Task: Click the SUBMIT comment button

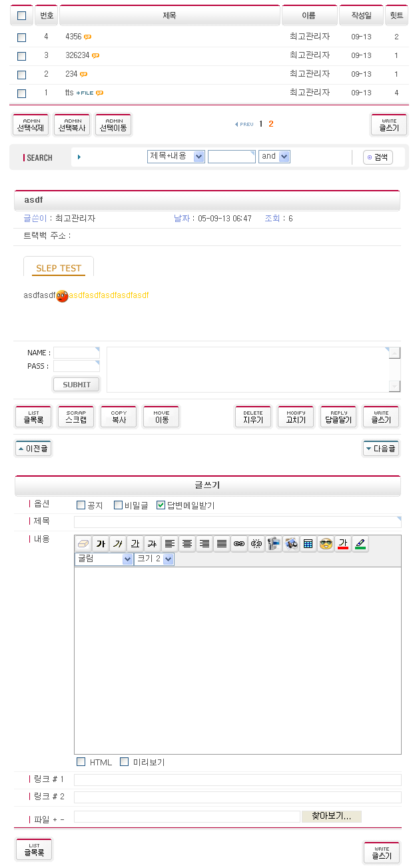Action: (x=77, y=385)
